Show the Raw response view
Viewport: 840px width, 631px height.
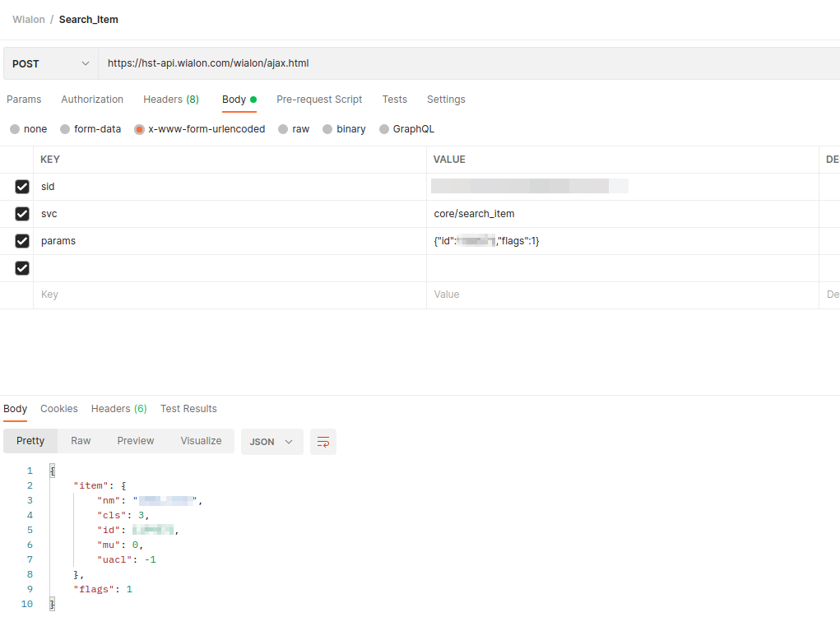81,441
